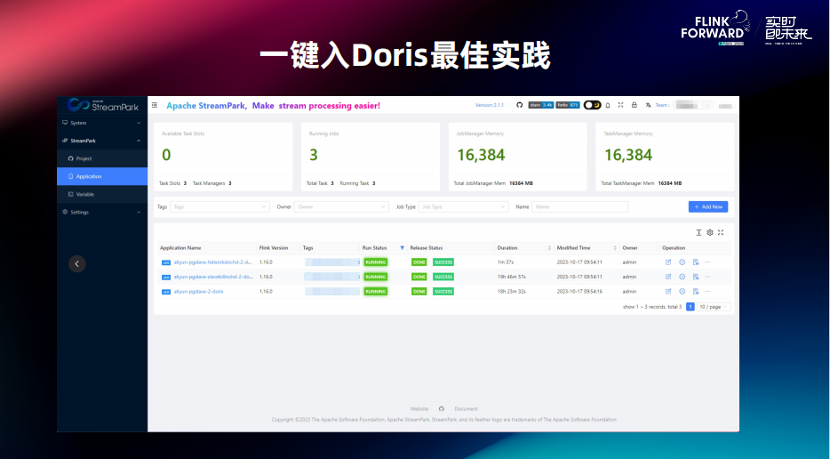Click round action icon for slavebillnohd row
The width and height of the screenshot is (830, 460).
pos(682,277)
